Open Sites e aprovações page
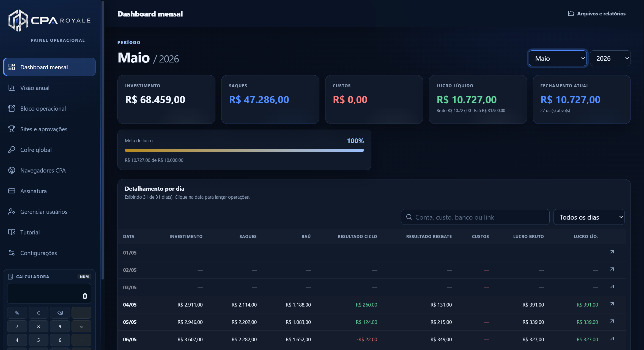Screen dimensions: 644x350 point(50,129)
